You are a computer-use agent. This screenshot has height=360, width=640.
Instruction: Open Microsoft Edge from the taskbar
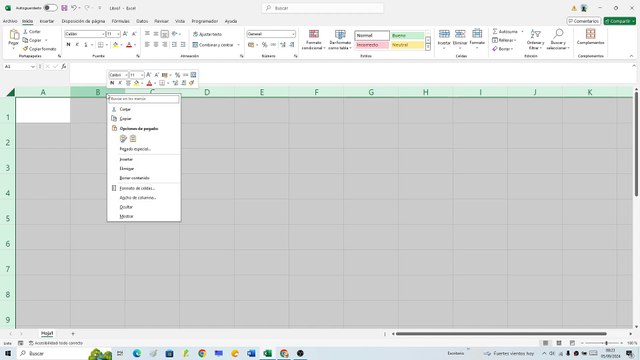click(137, 353)
